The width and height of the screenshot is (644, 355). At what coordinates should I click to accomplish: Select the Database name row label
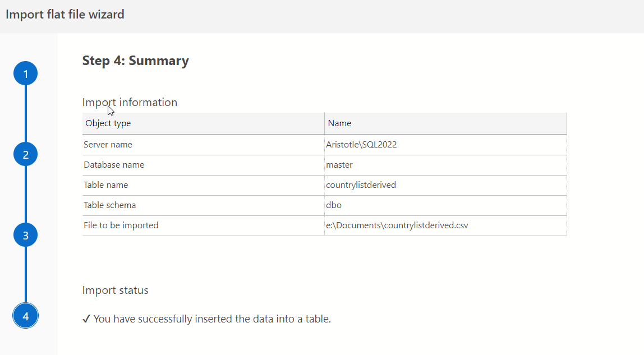point(114,165)
